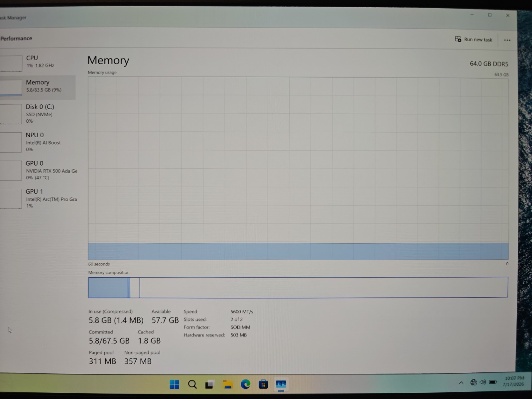Open Windows Search from the taskbar

[192, 384]
